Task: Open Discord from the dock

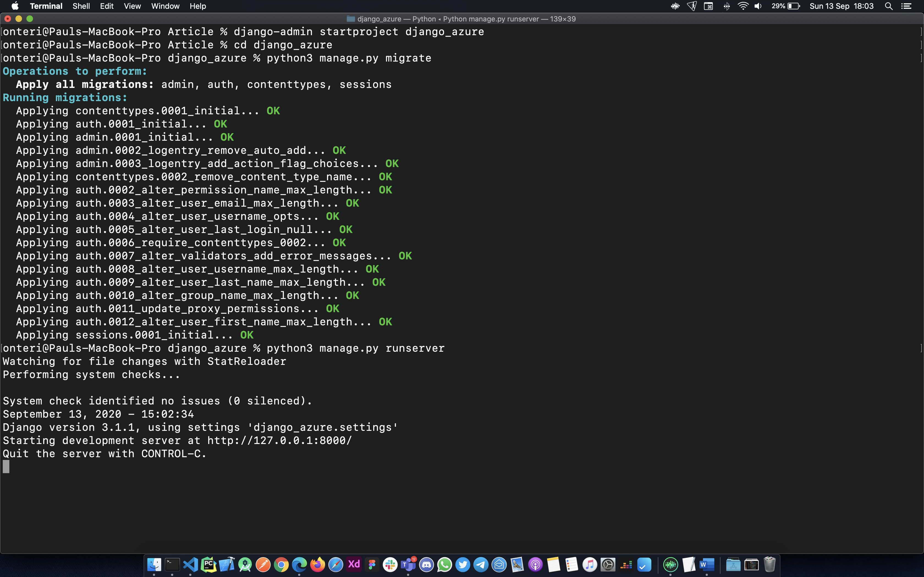Action: [x=427, y=564]
